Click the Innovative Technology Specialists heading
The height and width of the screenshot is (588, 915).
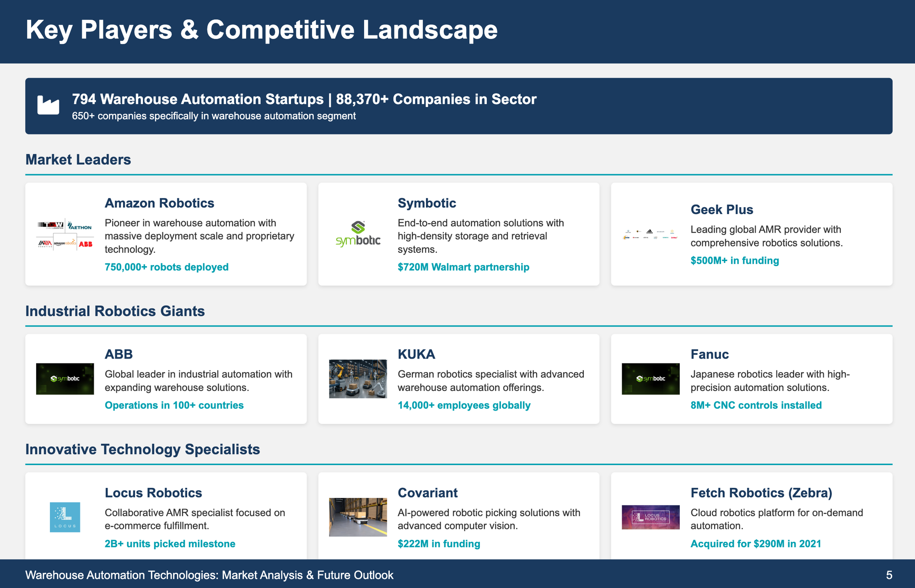tap(142, 449)
